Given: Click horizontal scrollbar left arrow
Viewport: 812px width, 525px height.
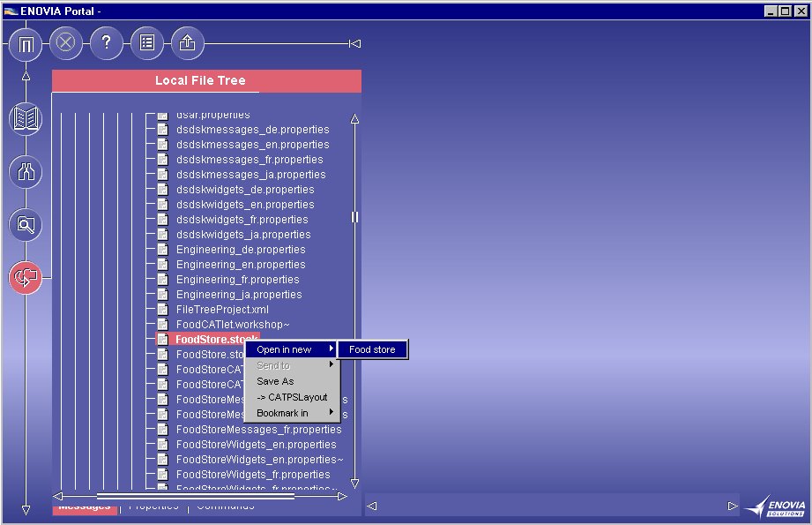Looking at the screenshot, I should coord(58,496).
